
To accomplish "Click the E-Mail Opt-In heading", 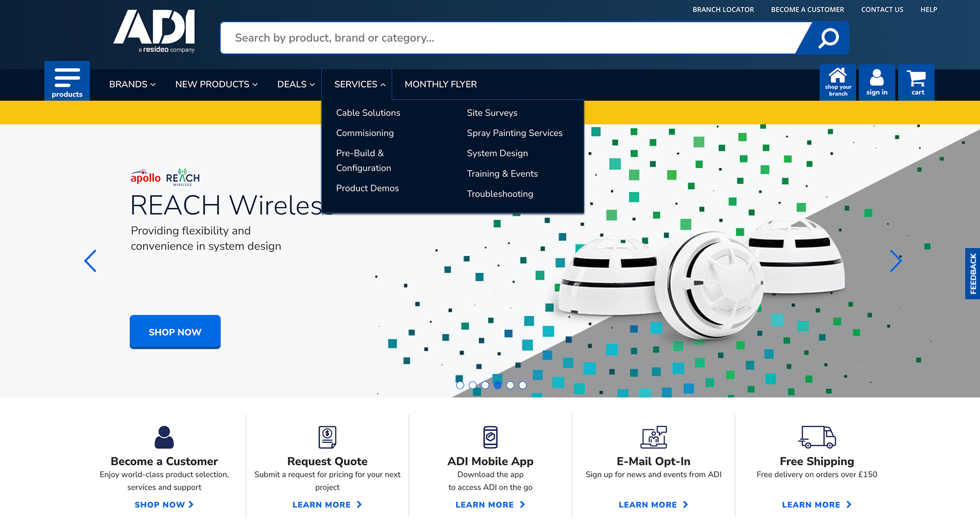I will [x=654, y=461].
